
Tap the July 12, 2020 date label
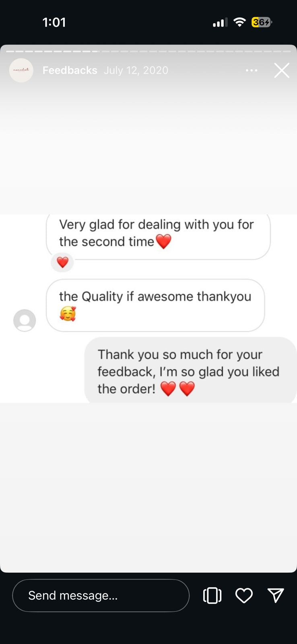[136, 70]
